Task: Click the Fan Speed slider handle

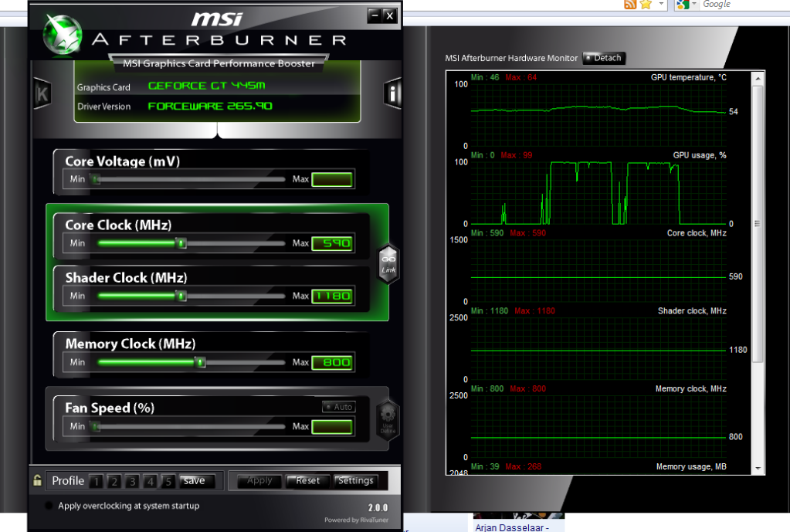Action: (95, 427)
